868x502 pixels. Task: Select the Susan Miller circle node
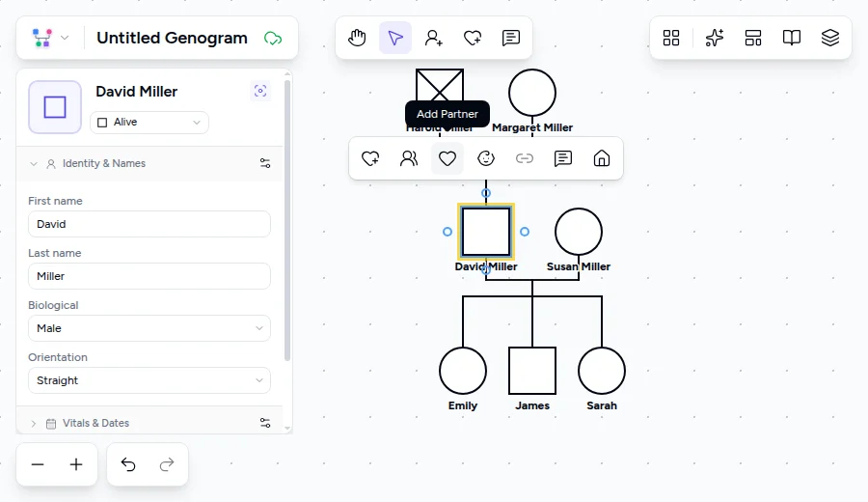click(x=579, y=232)
